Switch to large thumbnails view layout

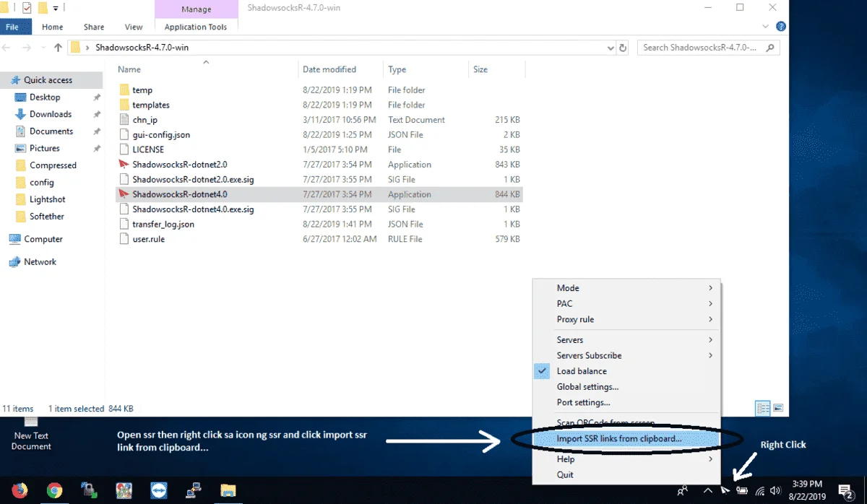click(778, 408)
